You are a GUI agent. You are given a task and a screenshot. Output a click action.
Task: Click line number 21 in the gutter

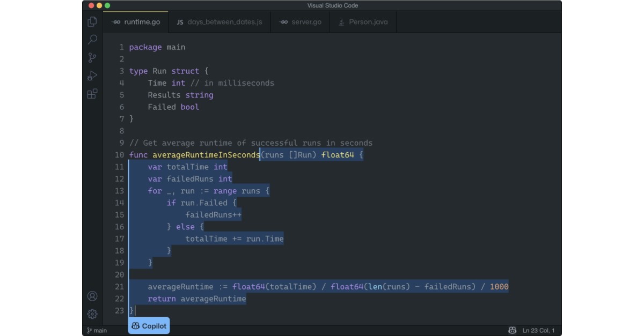click(x=119, y=287)
